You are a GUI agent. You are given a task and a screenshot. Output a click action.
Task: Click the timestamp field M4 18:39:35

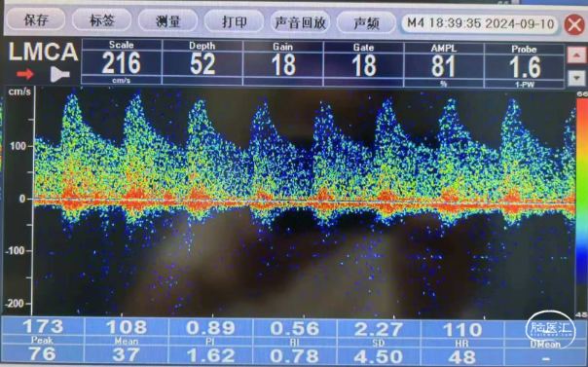click(x=480, y=23)
